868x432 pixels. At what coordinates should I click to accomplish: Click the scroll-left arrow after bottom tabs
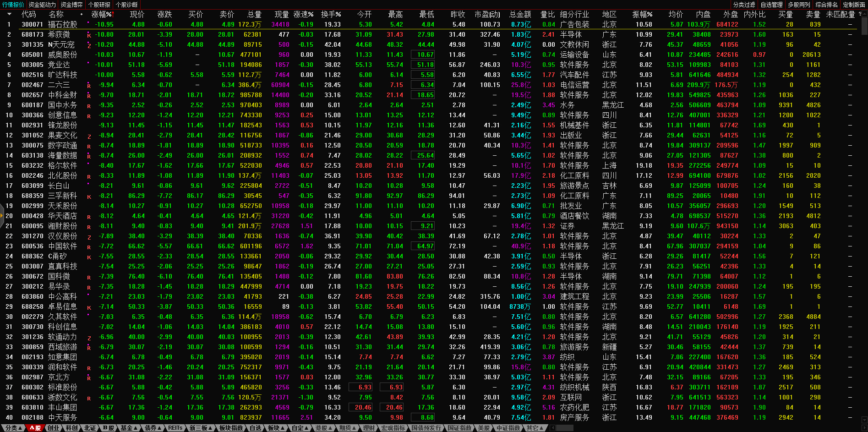pos(553,428)
